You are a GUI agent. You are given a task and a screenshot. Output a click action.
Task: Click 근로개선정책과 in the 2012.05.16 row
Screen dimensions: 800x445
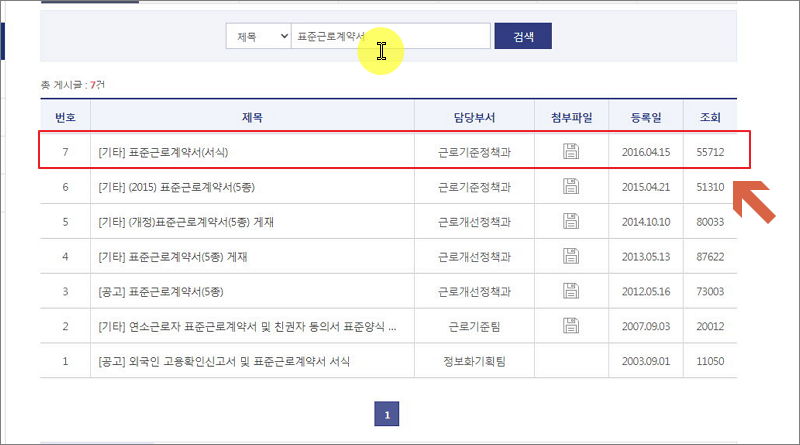[474, 291]
